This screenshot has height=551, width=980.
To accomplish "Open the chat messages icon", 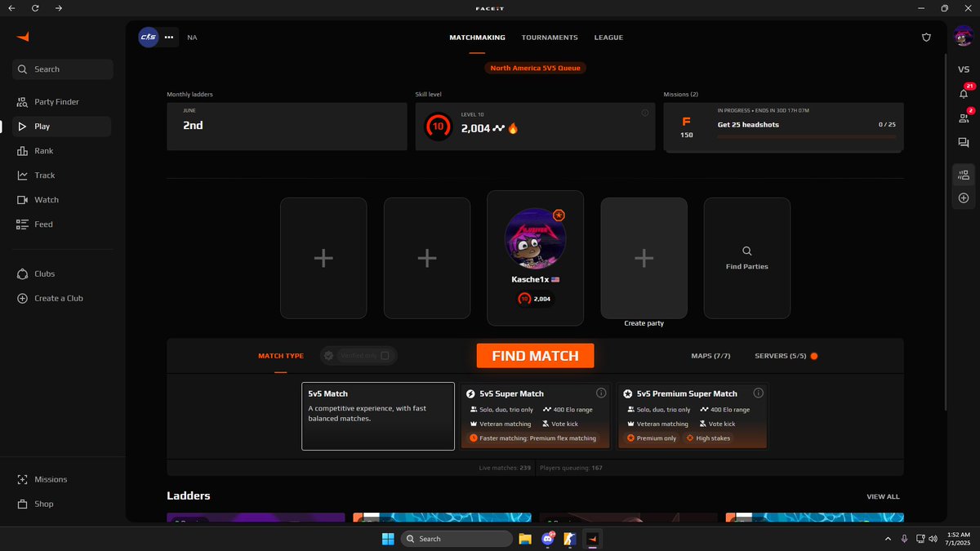I will tap(964, 143).
